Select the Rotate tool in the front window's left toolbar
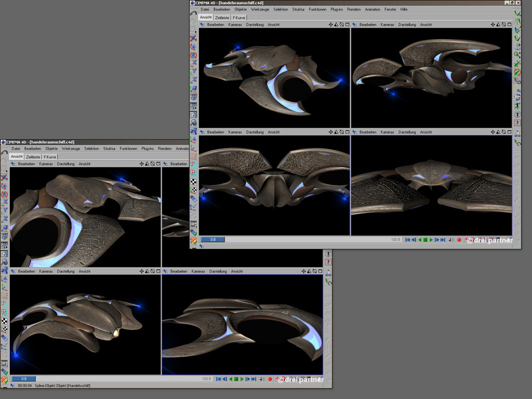The height and width of the screenshot is (399, 532). [5, 194]
